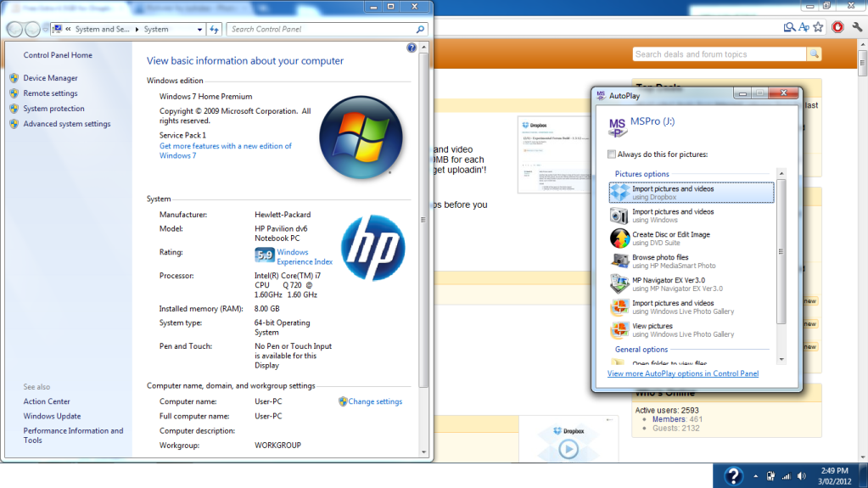The image size is (868, 488).
Task: Launch MP Navigator EX Ver3.0 option
Action: pyautogui.click(x=676, y=284)
